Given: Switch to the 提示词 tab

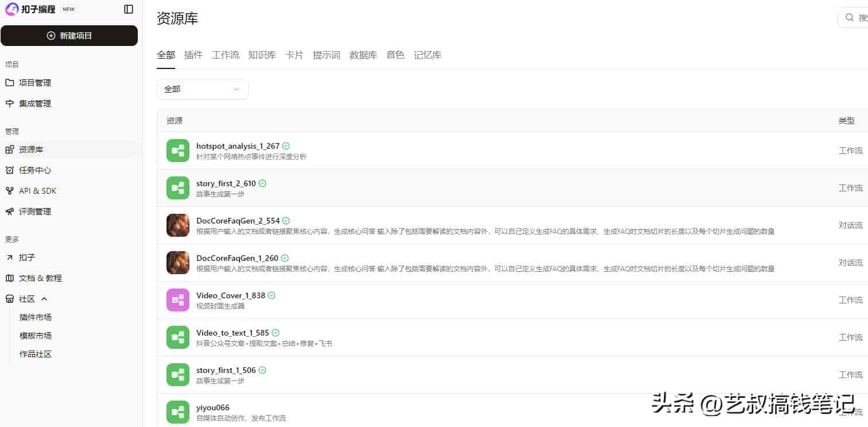Looking at the screenshot, I should 327,55.
